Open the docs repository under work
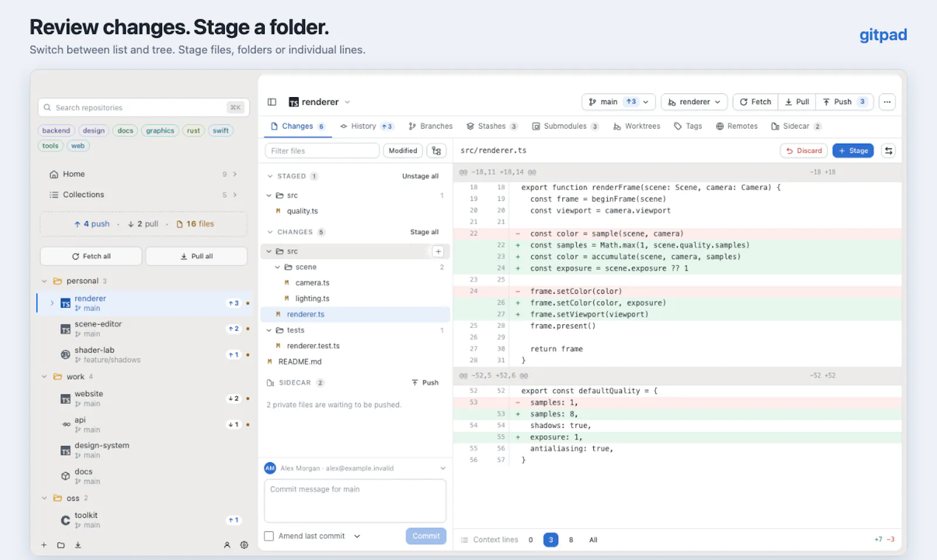This screenshot has height=560, width=937. [x=145, y=476]
